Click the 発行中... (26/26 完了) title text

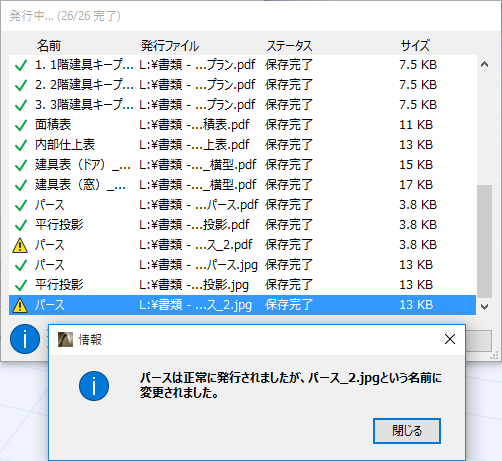(65, 16)
